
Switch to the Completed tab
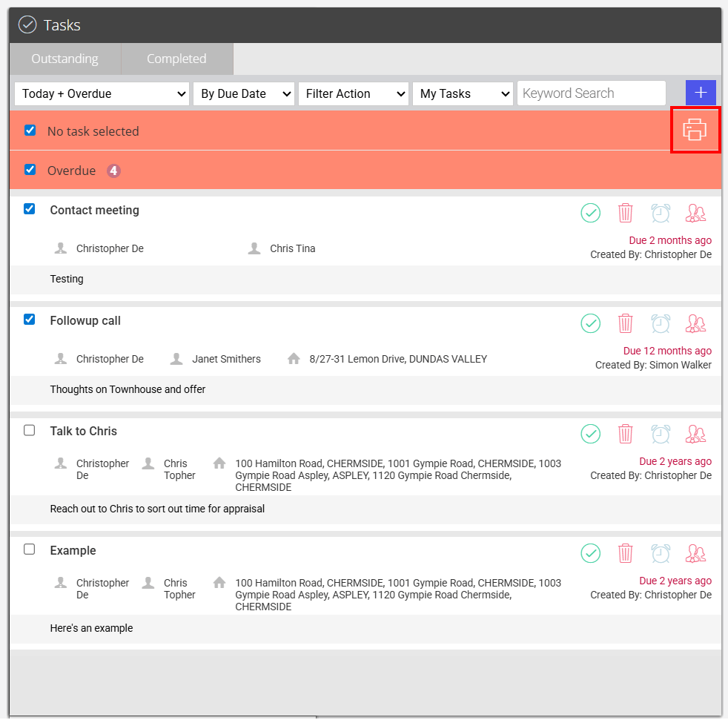[x=177, y=59]
